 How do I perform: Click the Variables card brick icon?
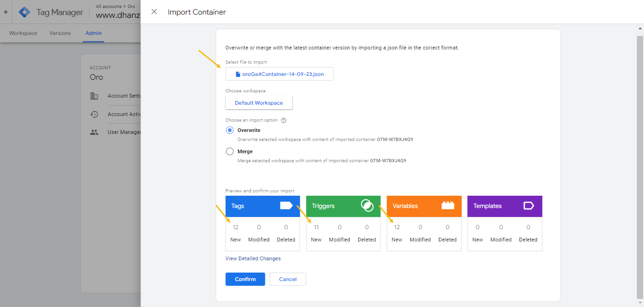pyautogui.click(x=447, y=206)
